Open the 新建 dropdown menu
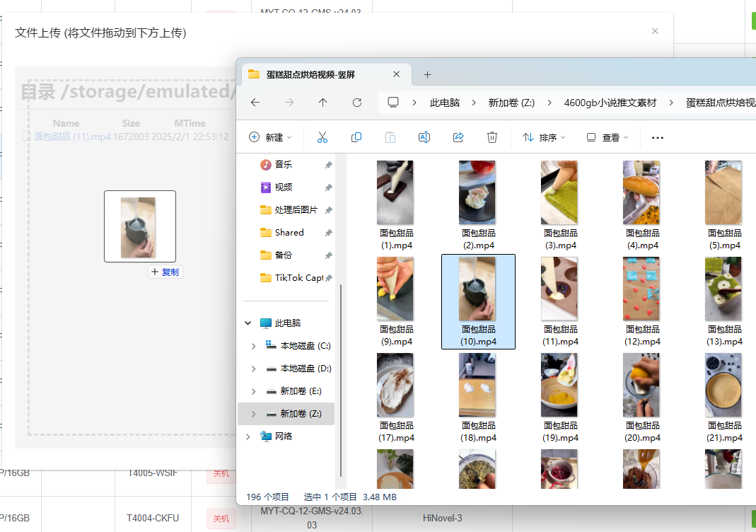Screen dimensions: 756x532 point(270,137)
